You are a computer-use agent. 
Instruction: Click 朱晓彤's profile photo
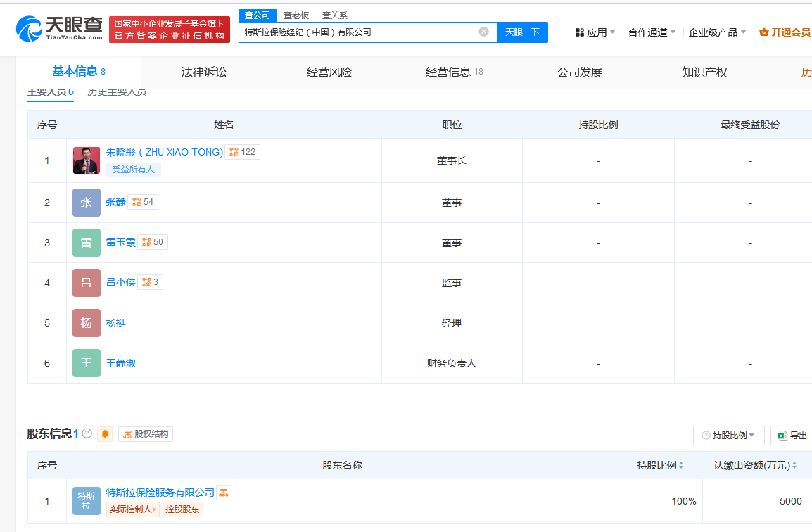point(87,160)
